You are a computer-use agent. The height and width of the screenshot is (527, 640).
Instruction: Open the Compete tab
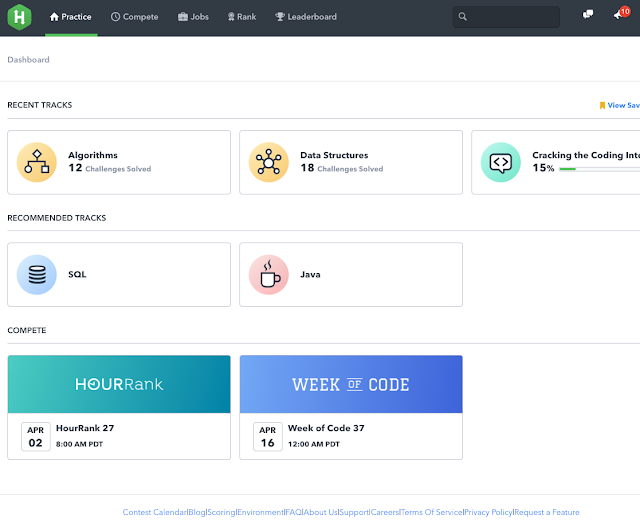[135, 17]
